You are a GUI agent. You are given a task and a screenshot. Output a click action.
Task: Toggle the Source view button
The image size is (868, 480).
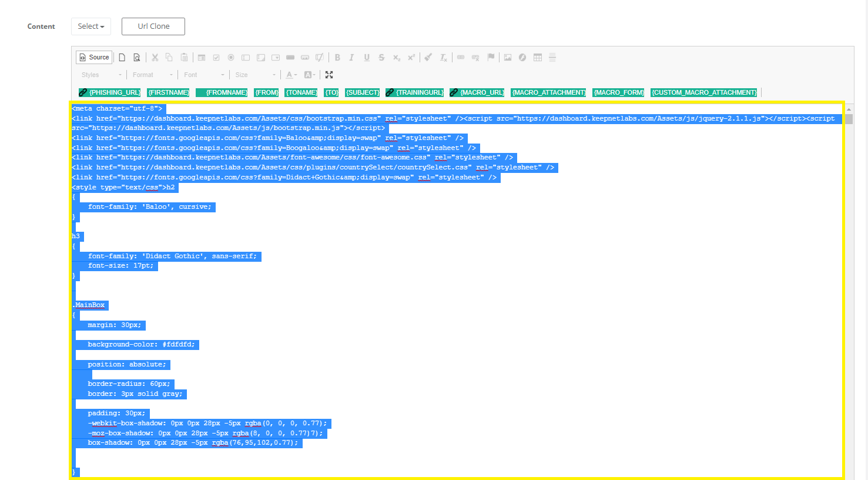click(x=93, y=57)
